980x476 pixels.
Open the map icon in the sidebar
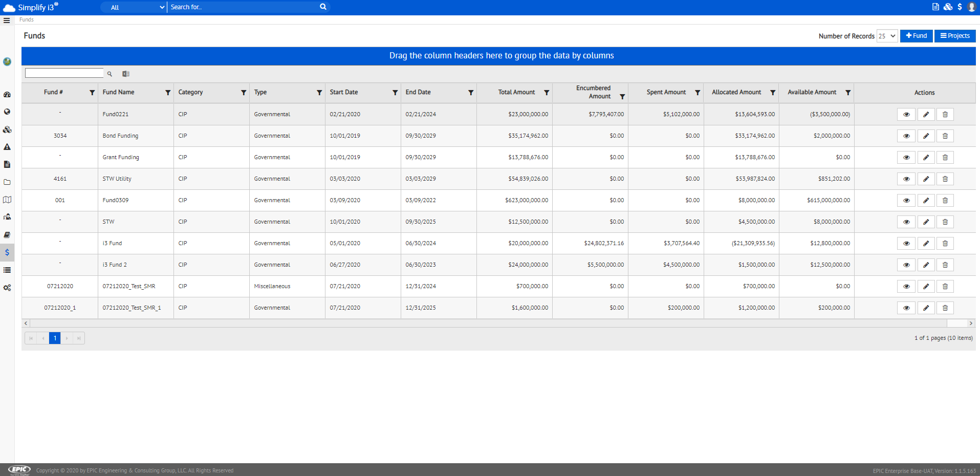[x=7, y=200]
